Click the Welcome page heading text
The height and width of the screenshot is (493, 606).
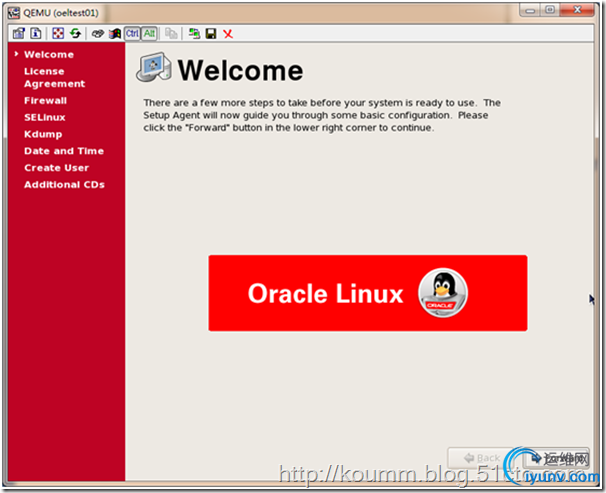[x=240, y=71]
